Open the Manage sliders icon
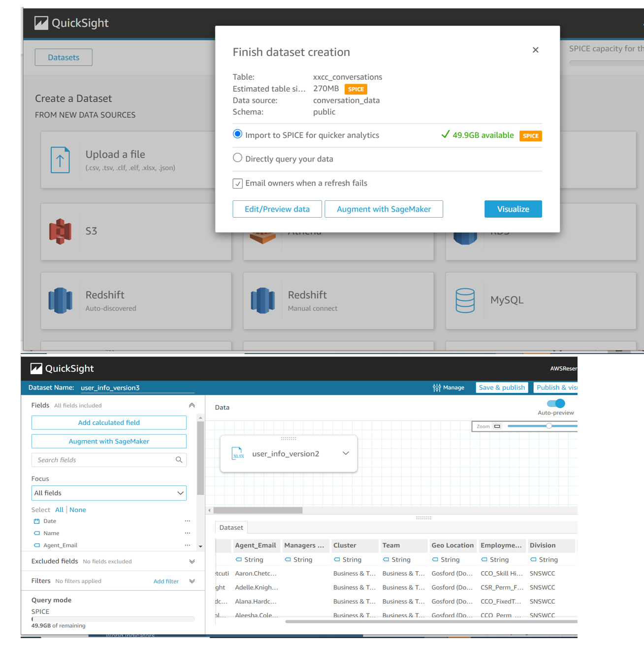The image size is (644, 645). pos(437,388)
